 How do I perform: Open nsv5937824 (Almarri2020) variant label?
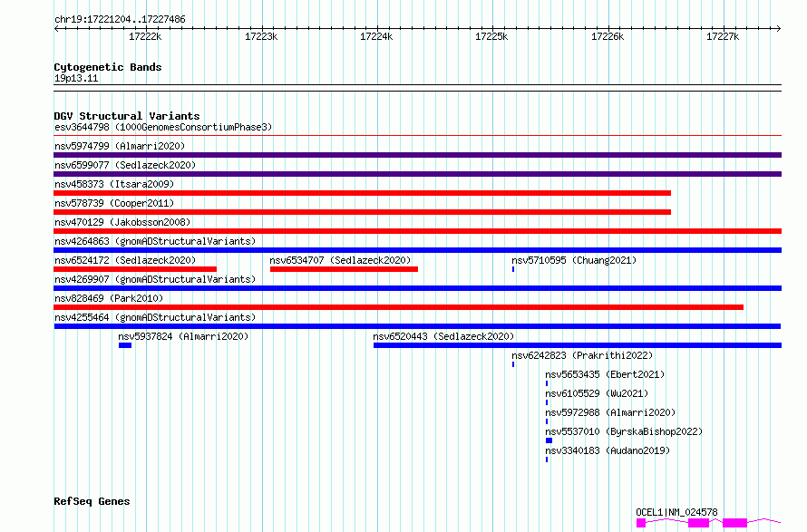183,336
